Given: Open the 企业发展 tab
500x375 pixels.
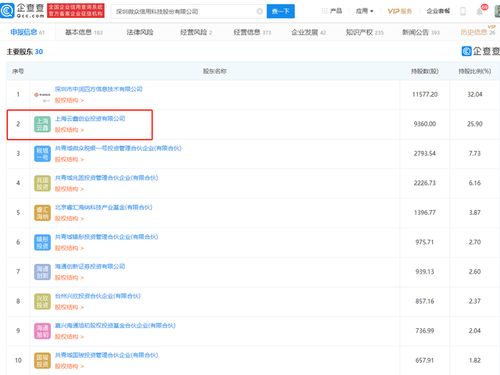Looking at the screenshot, I should click(x=308, y=32).
